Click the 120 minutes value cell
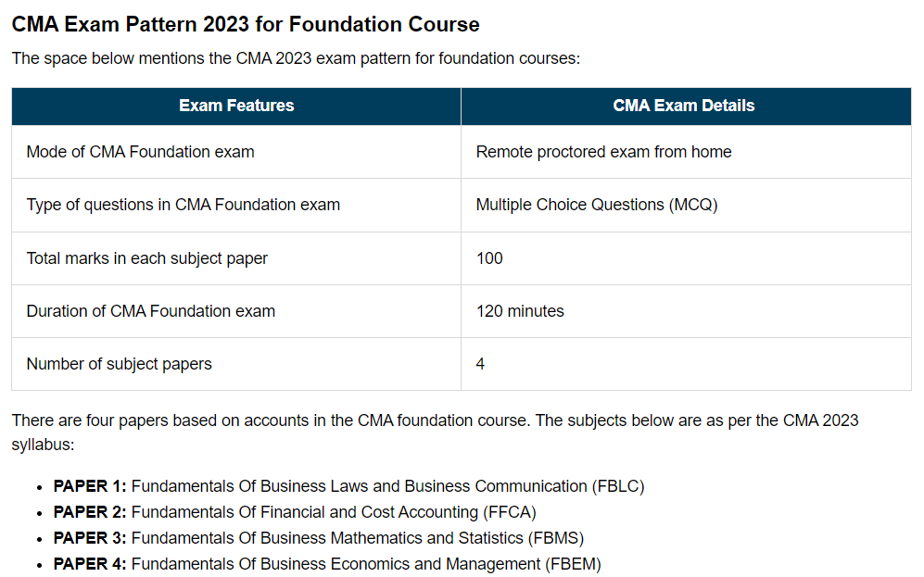The image size is (924, 577). pyautogui.click(x=520, y=311)
